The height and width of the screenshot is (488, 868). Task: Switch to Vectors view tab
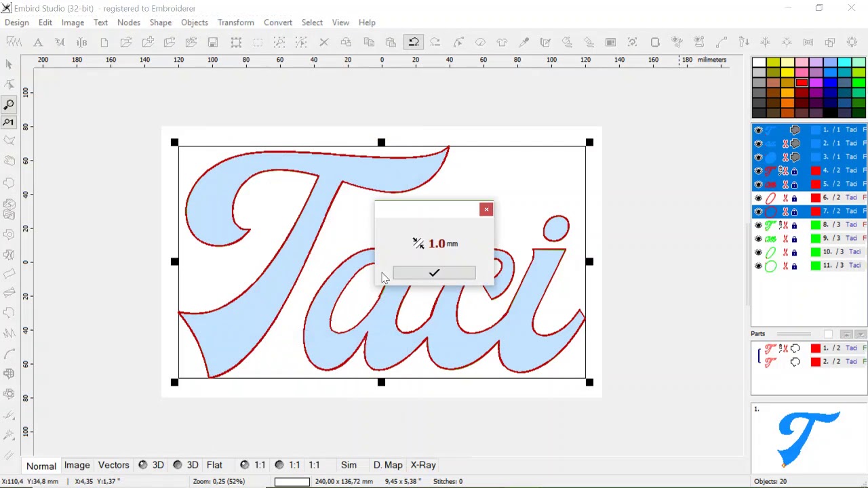click(113, 465)
